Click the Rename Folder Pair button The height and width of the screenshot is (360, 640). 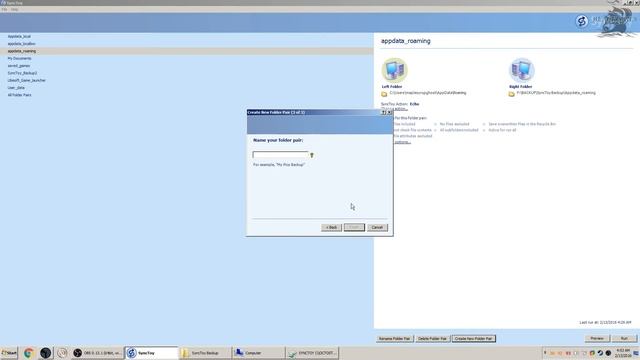pos(395,339)
